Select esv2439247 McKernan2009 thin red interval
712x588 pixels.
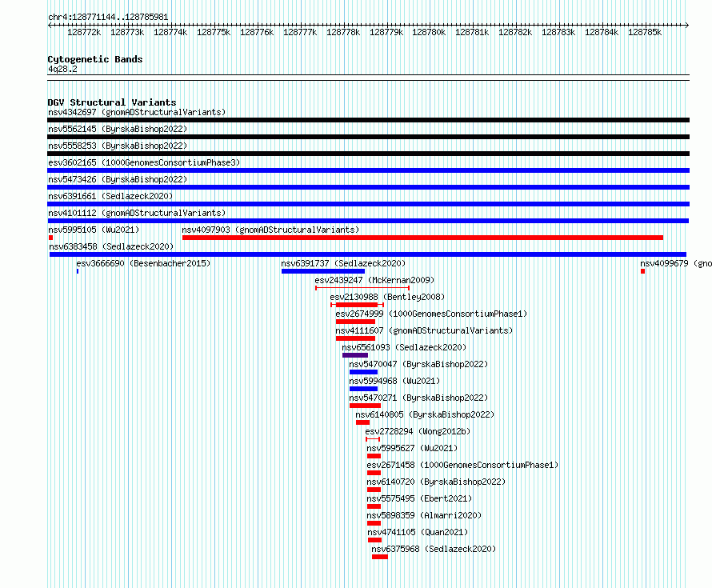coord(362,288)
